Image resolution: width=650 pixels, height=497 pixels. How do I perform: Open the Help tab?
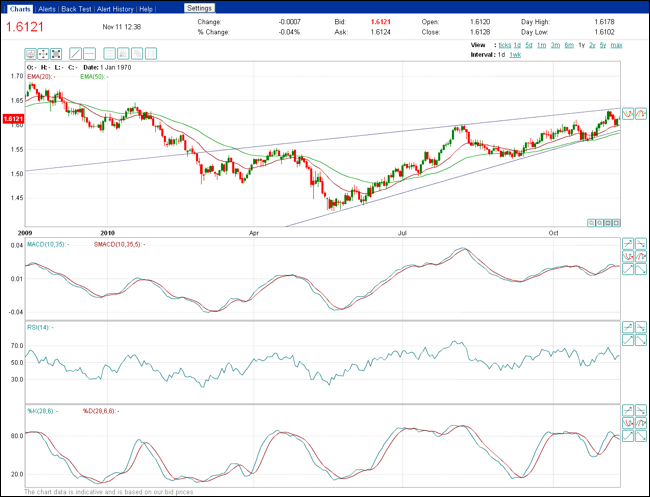click(x=146, y=9)
